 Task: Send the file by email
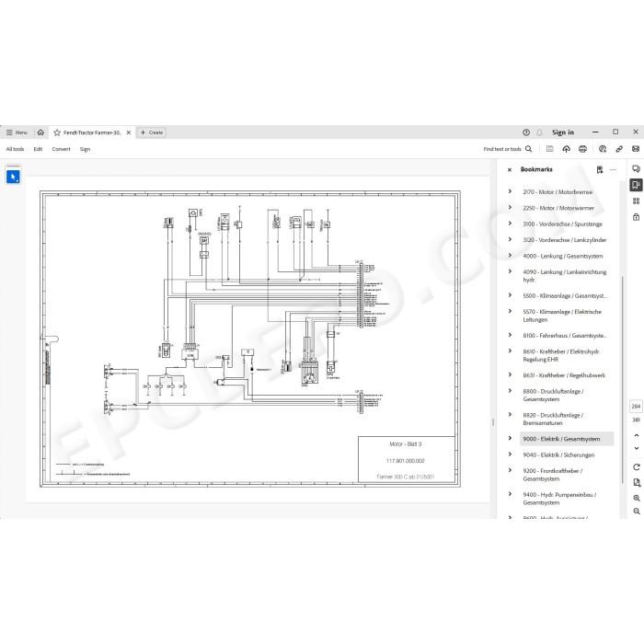point(636,149)
